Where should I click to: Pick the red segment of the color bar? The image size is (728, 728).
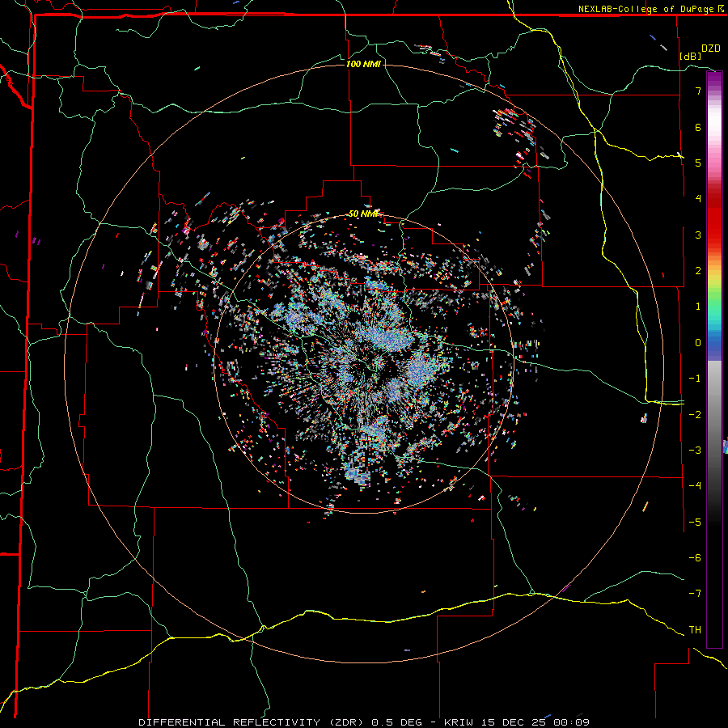[x=714, y=218]
